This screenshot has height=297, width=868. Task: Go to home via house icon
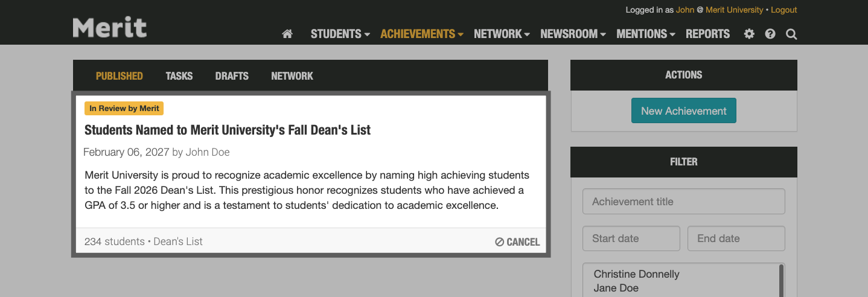(287, 34)
